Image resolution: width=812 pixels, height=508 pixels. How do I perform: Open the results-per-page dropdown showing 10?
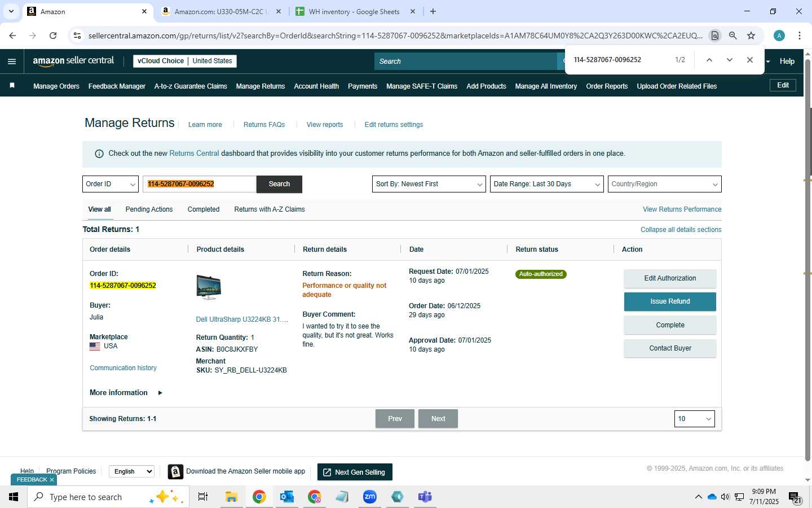[x=694, y=419]
